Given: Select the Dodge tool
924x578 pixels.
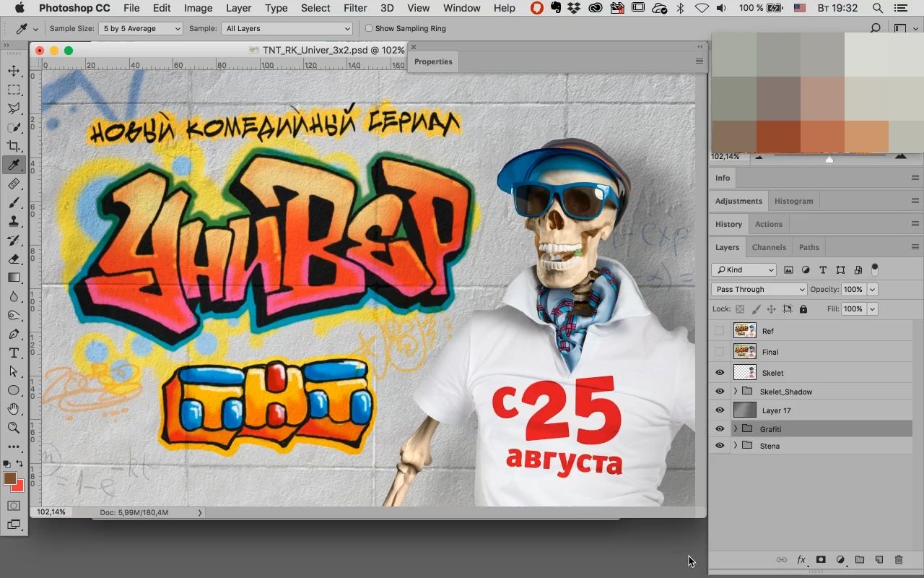Looking at the screenshot, I should 14,315.
